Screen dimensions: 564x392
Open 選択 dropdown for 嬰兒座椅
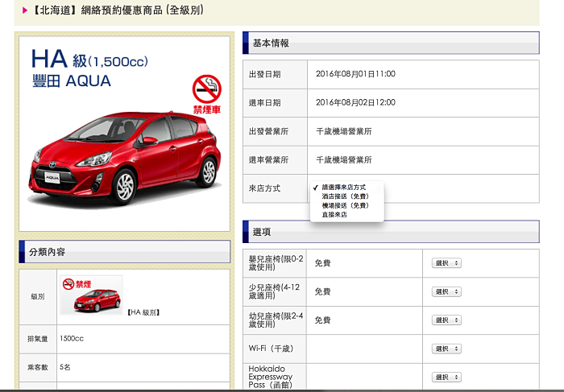(446, 263)
